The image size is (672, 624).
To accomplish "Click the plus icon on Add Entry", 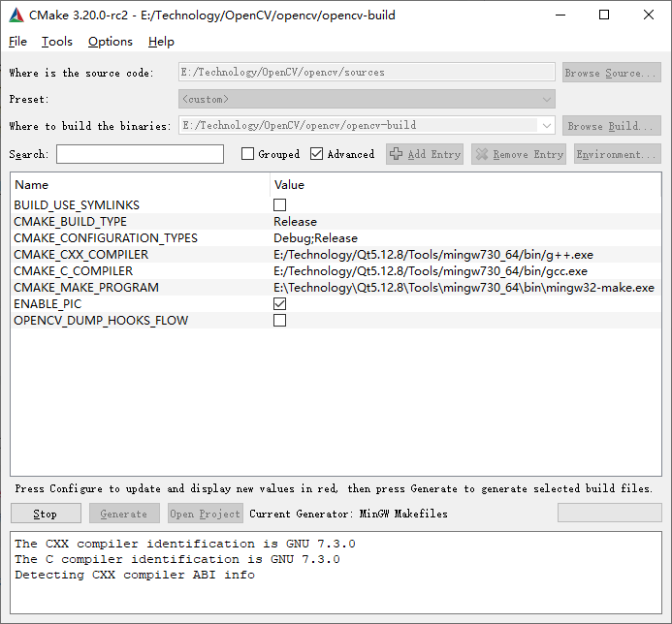I will pyautogui.click(x=396, y=154).
